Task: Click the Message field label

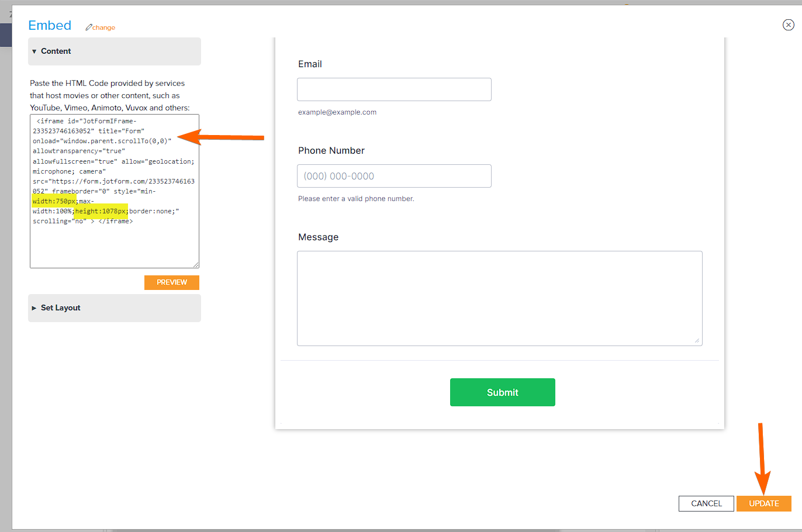Action: 318,237
